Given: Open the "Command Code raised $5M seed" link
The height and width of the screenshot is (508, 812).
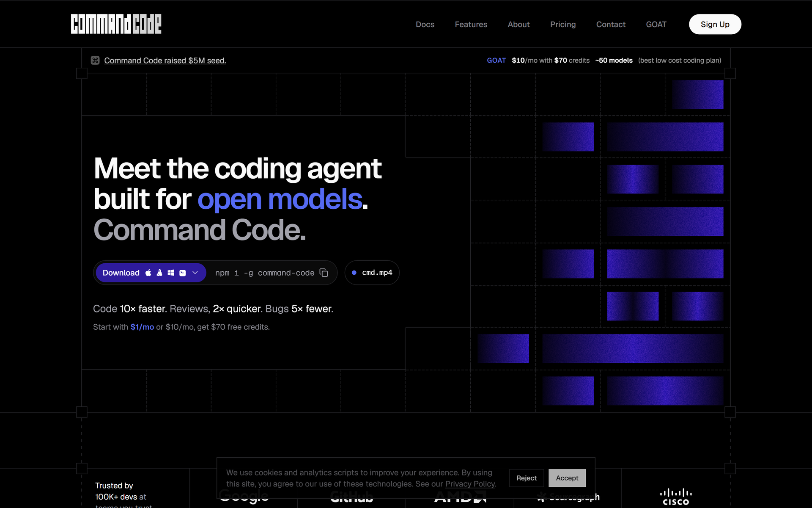Looking at the screenshot, I should point(165,61).
